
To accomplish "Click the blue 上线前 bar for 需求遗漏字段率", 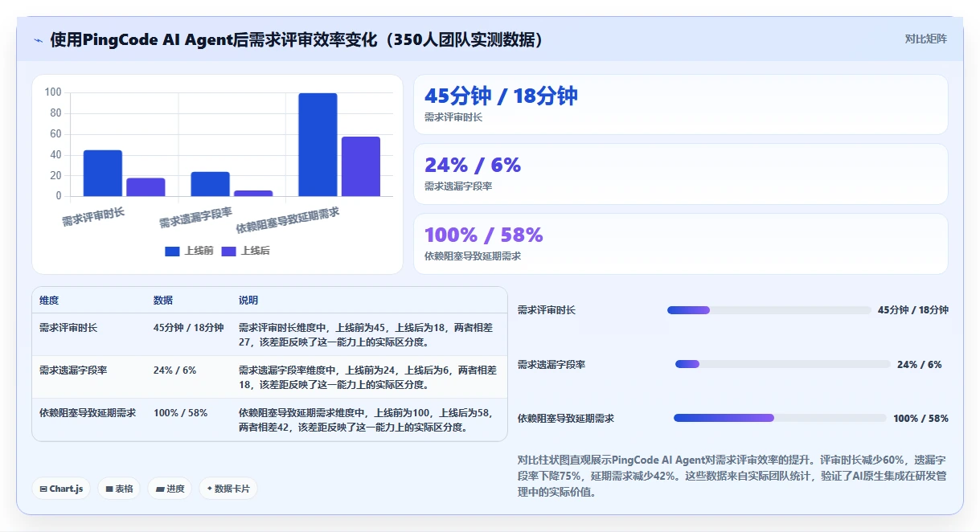I will click(210, 184).
